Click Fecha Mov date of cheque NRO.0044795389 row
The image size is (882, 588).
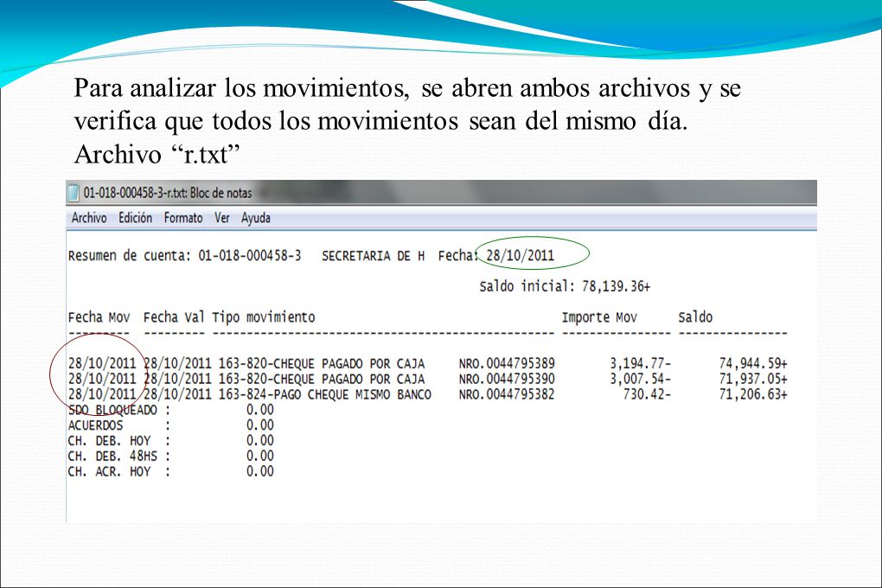tap(102, 363)
